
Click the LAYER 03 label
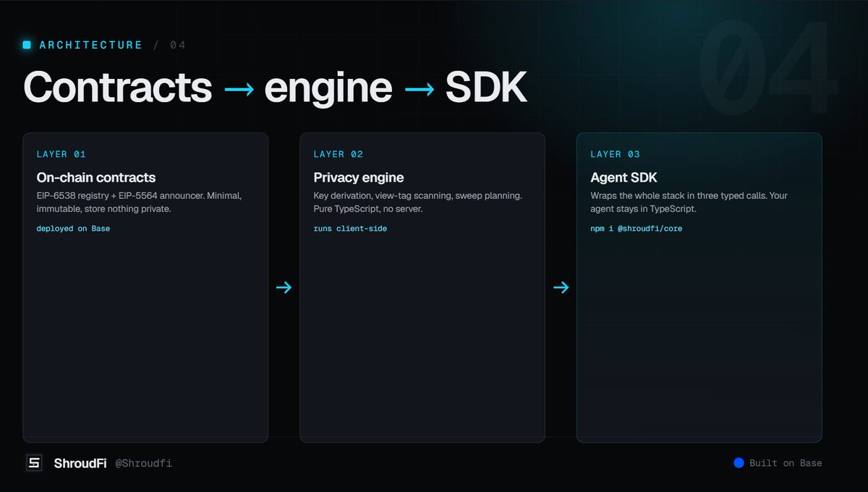click(x=616, y=154)
